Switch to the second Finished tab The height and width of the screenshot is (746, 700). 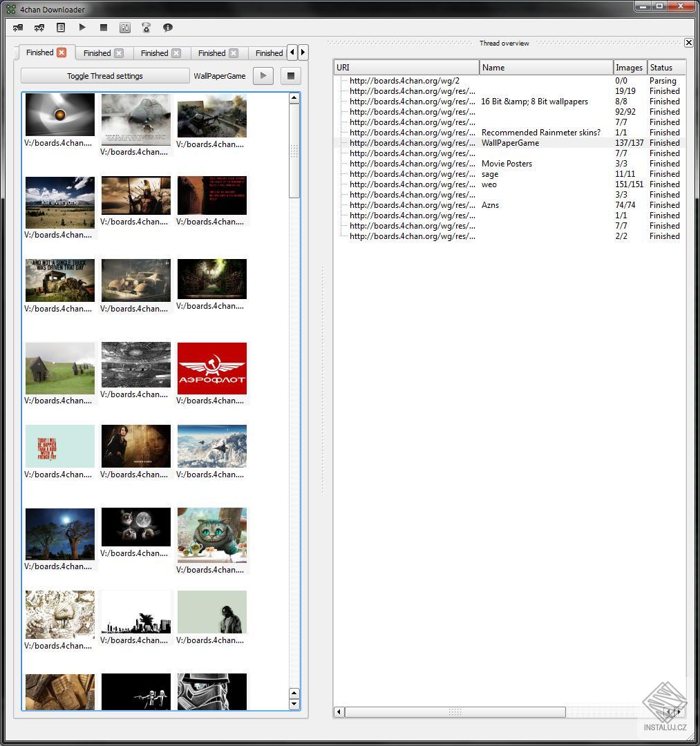(x=97, y=52)
